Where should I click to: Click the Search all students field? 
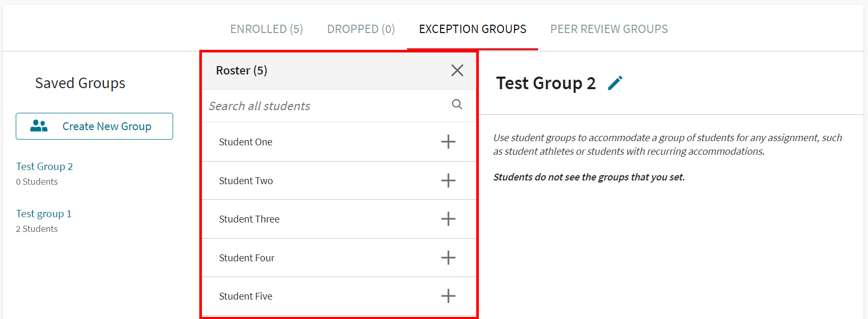[315, 105]
